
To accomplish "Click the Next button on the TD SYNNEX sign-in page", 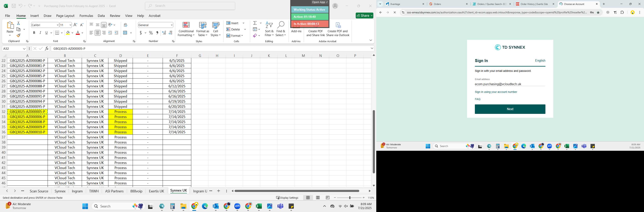I will pyautogui.click(x=510, y=109).
